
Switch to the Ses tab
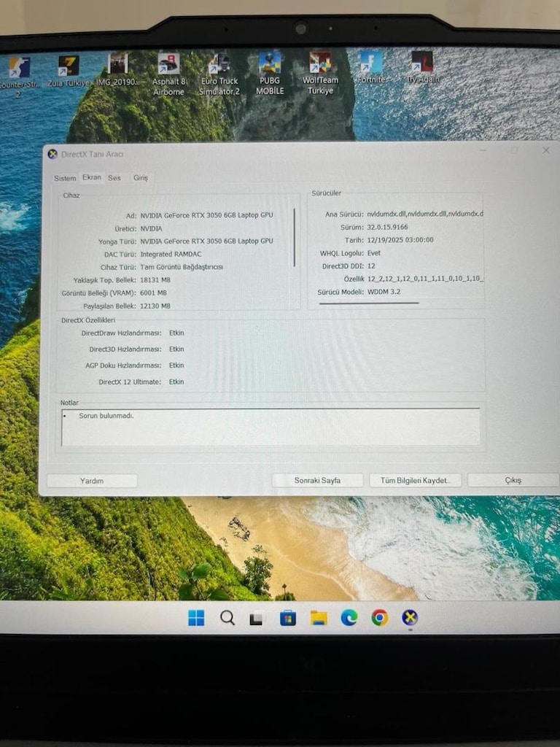pyautogui.click(x=114, y=178)
